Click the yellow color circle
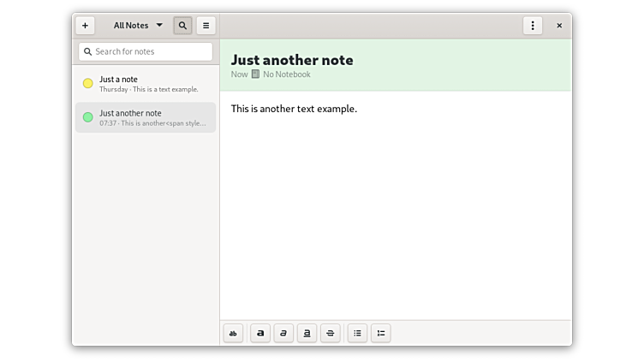644x362 pixels. tap(87, 84)
